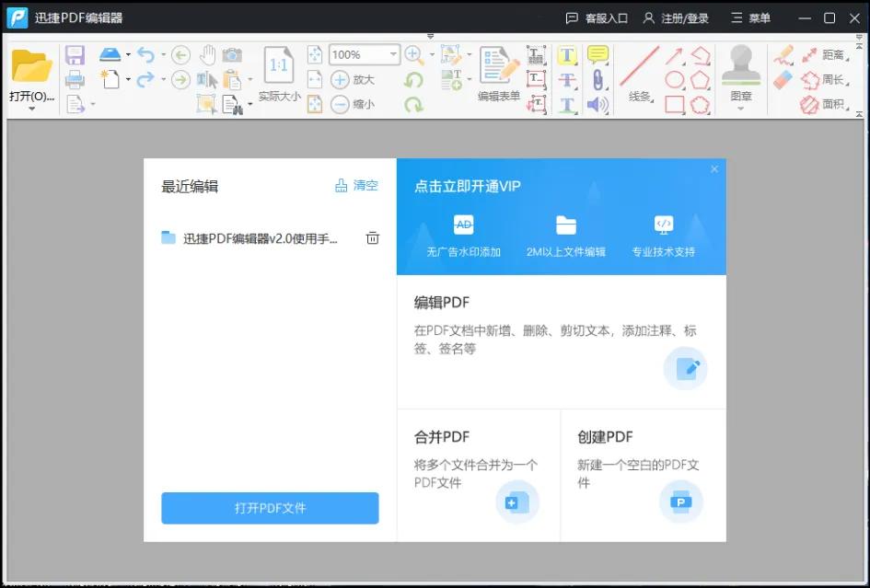
Task: Click 清空 to clear recent list
Action: point(356,186)
